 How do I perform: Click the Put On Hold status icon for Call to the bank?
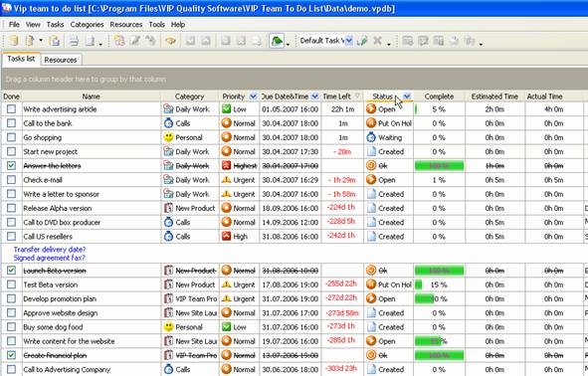click(371, 123)
